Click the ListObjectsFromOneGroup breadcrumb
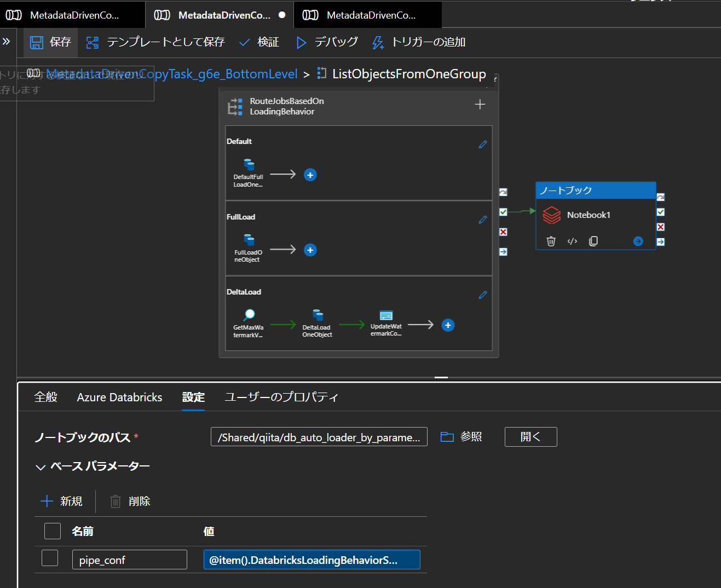 409,74
